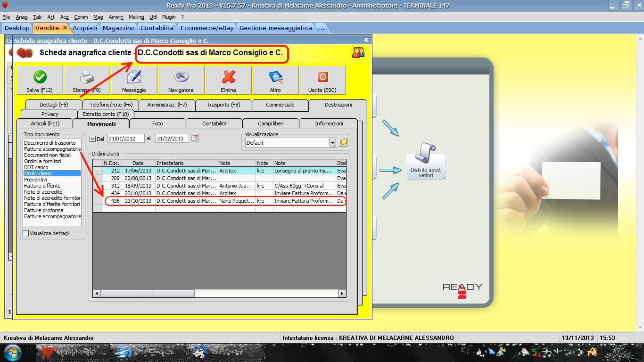Click the strawberry logo in the client card header

pos(25,53)
